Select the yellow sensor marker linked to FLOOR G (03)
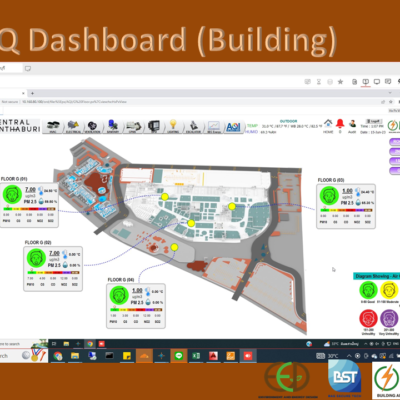This screenshot has width=400, height=400. (232, 207)
